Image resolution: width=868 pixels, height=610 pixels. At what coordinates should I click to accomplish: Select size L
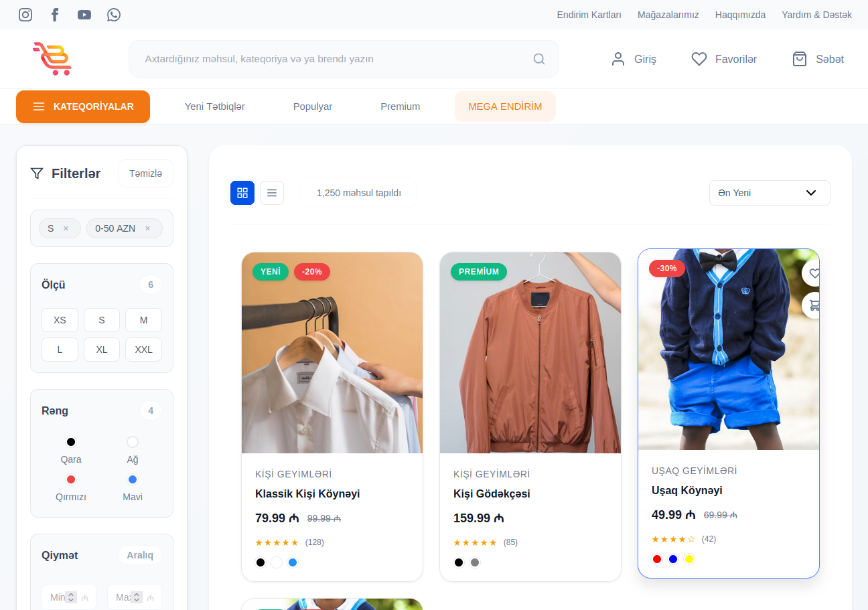click(x=60, y=350)
